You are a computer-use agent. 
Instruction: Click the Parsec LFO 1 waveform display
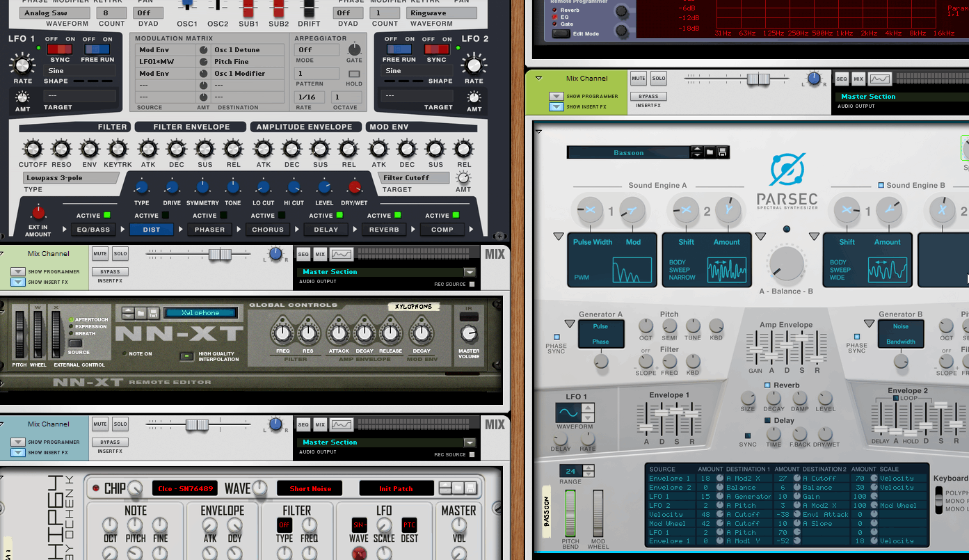tap(568, 413)
